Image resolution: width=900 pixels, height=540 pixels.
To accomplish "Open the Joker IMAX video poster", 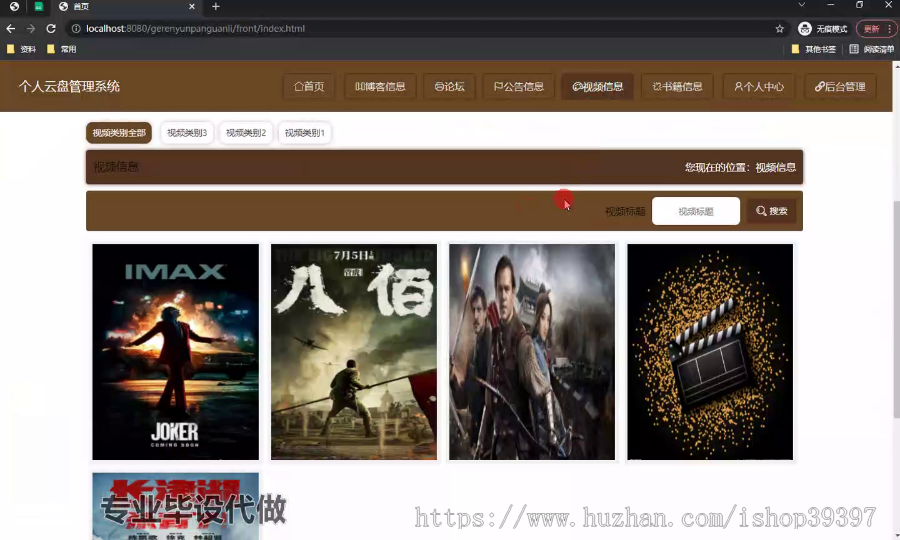I will tap(176, 352).
